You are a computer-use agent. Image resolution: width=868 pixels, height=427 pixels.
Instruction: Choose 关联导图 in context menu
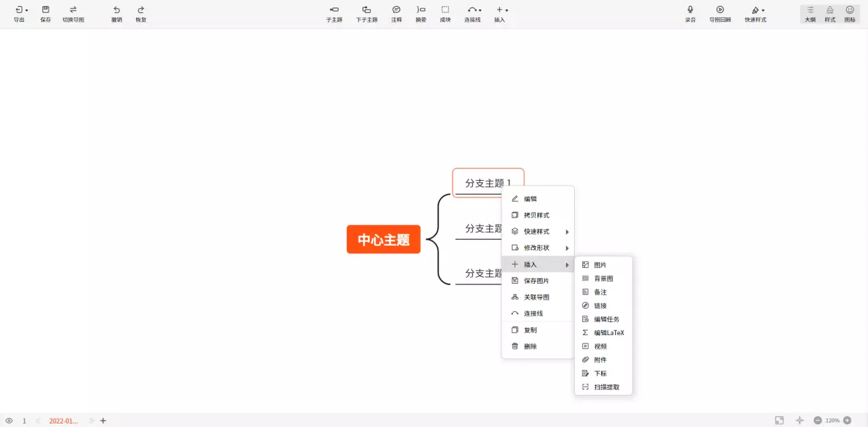538,297
